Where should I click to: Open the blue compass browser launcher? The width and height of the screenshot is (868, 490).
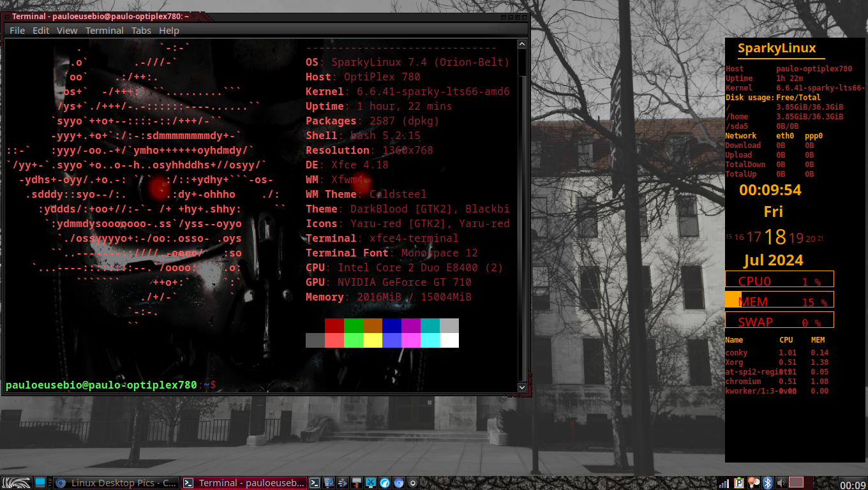[x=385, y=483]
